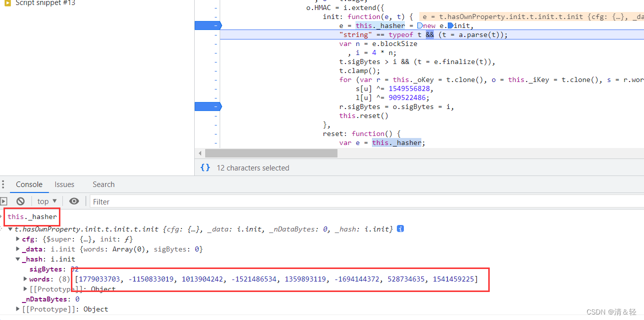Click the Script snippet #13 file icon
This screenshot has width=644, height=320.
coord(7,3)
